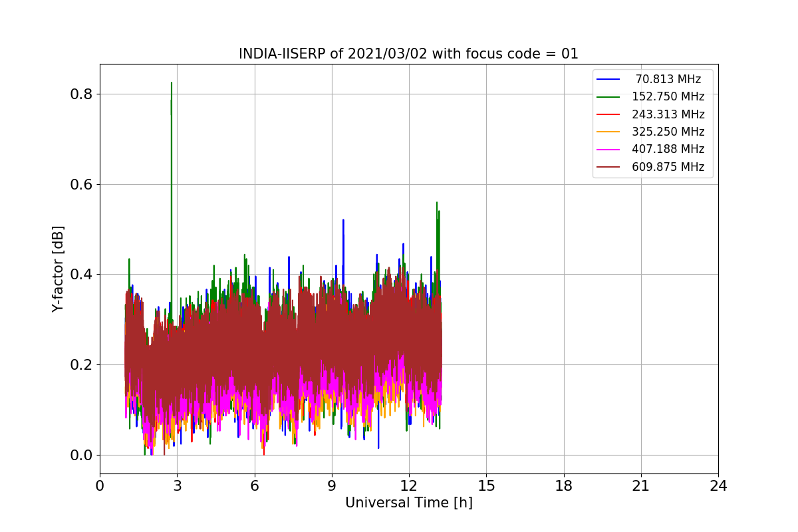Select the 609.875 MHz legend label
The image size is (798, 532).
point(668,167)
